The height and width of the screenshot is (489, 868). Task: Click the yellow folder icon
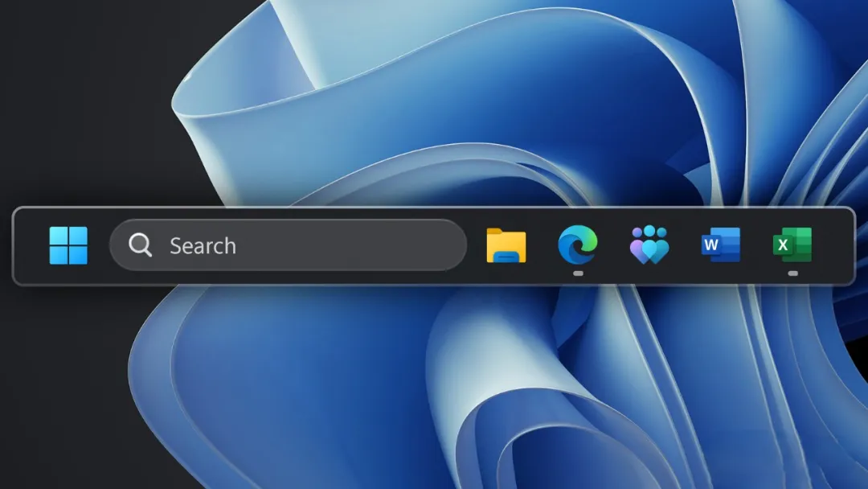coord(505,244)
